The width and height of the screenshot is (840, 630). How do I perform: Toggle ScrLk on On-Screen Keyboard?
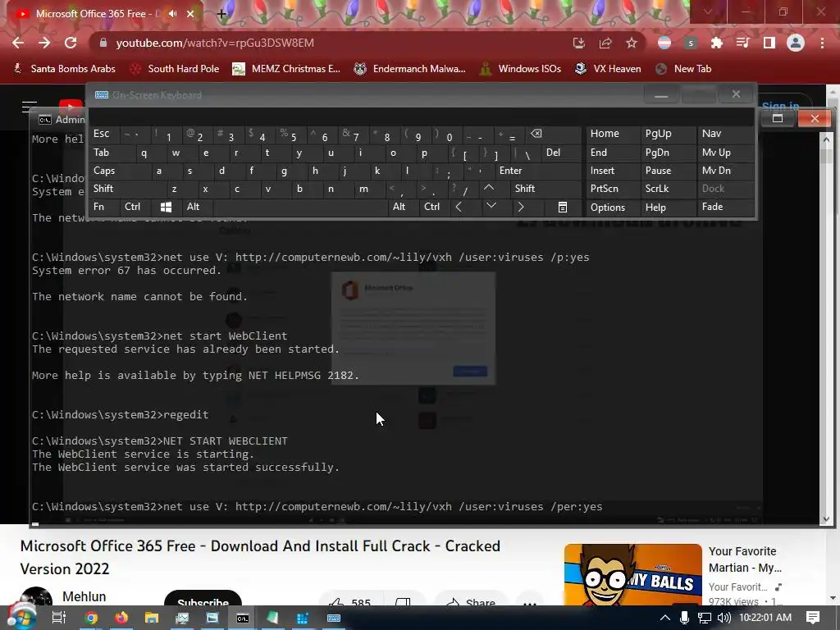669,189
